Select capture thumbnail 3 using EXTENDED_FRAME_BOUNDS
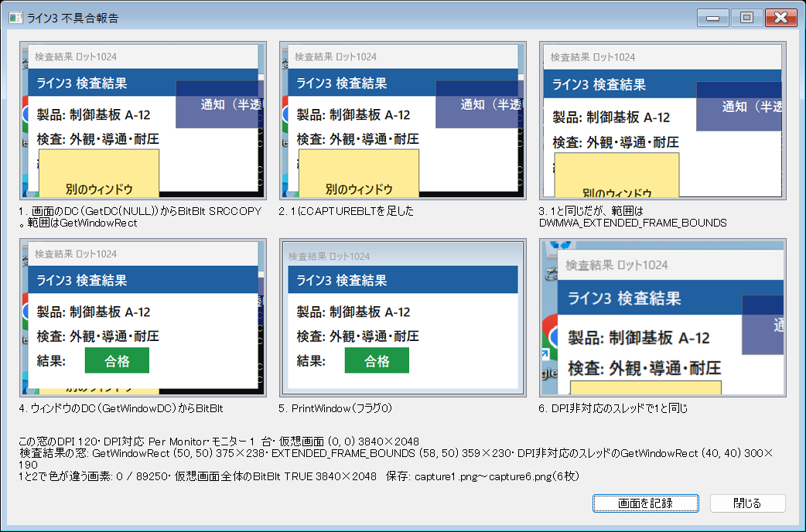The height and width of the screenshot is (532, 806). click(x=663, y=121)
